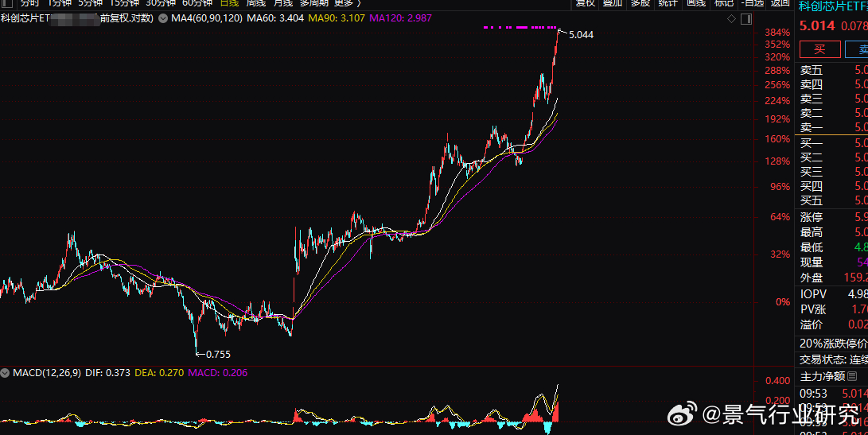Click the 0.755 low price label
Image resolution: width=868 pixels, height=435 pixels.
[x=218, y=355]
